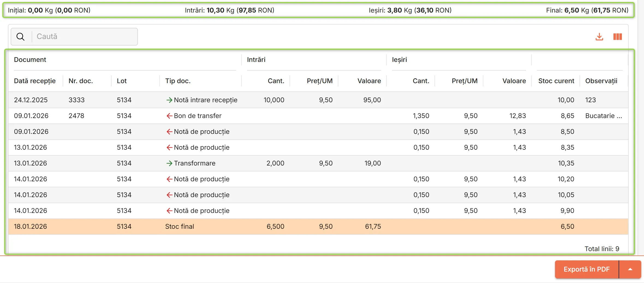The width and height of the screenshot is (644, 283).
Task: Click exit value 12,83
Action: 518,116
